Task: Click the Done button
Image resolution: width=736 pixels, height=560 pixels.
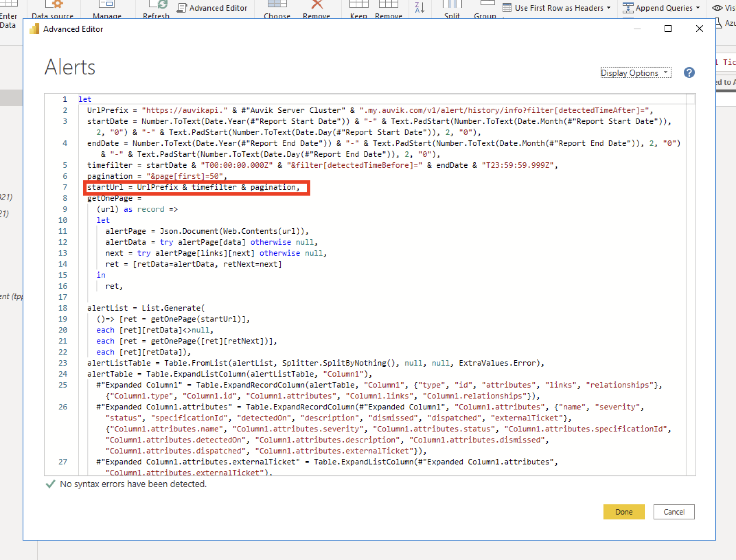Action: pos(624,511)
